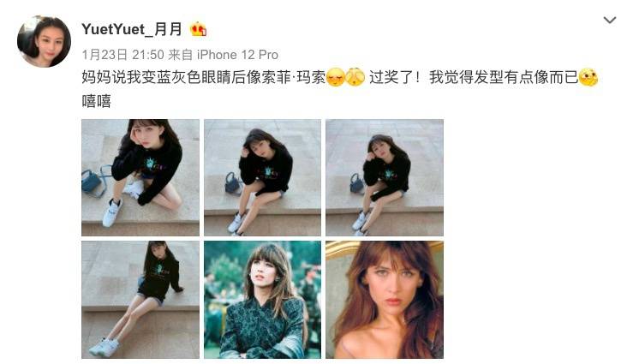The image size is (633, 364).
Task: Open the third photo in the top row
Action: pyautogui.click(x=385, y=177)
